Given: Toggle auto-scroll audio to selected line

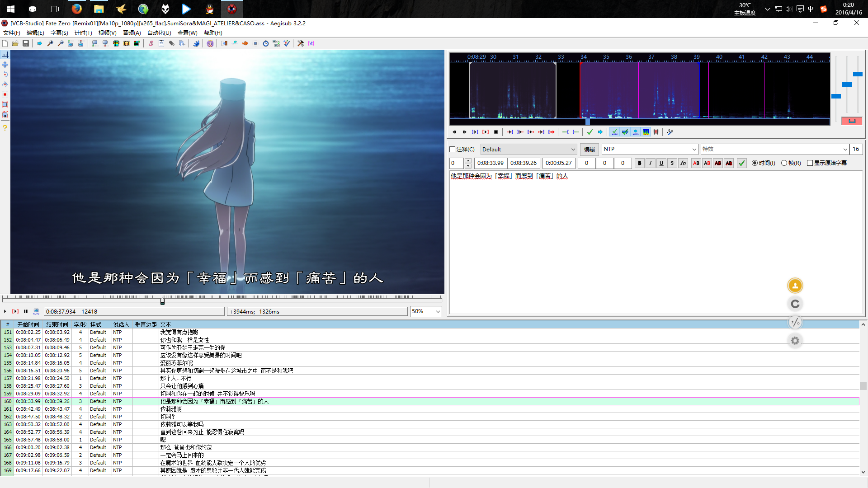Looking at the screenshot, I should [636, 132].
